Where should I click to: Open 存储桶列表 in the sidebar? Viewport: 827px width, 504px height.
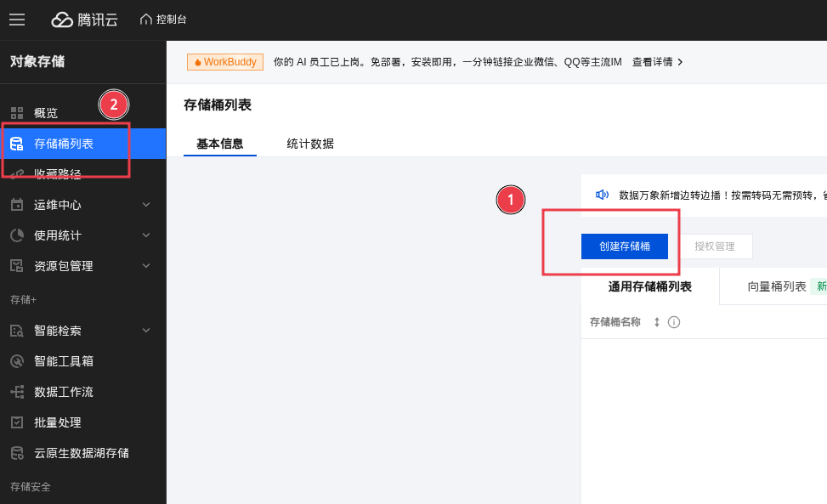point(82,144)
